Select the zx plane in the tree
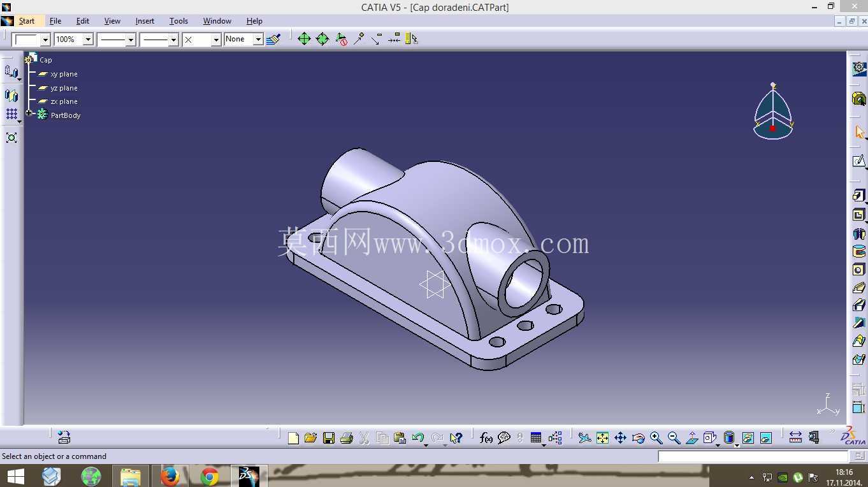This screenshot has height=487, width=868. (x=64, y=101)
